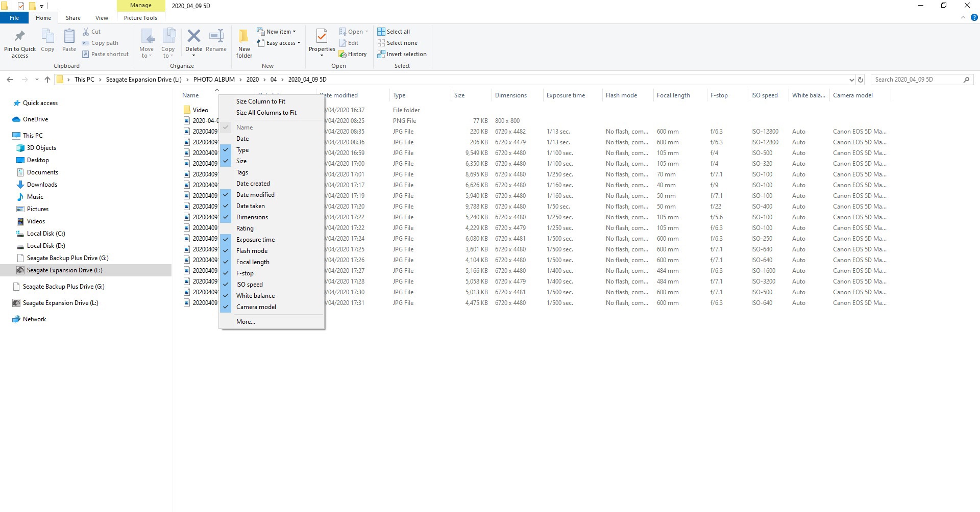
Task: Create a New folder via ribbon icon
Action: [x=244, y=37]
